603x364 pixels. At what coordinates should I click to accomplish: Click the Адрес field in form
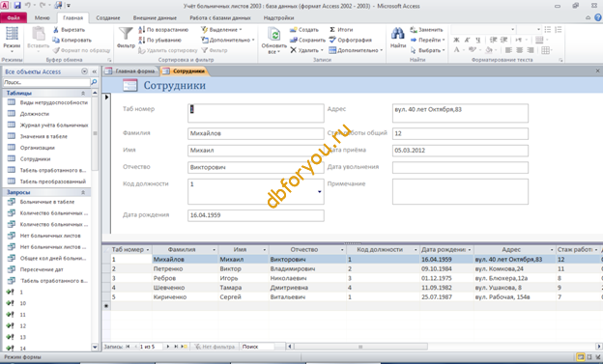pos(460,113)
